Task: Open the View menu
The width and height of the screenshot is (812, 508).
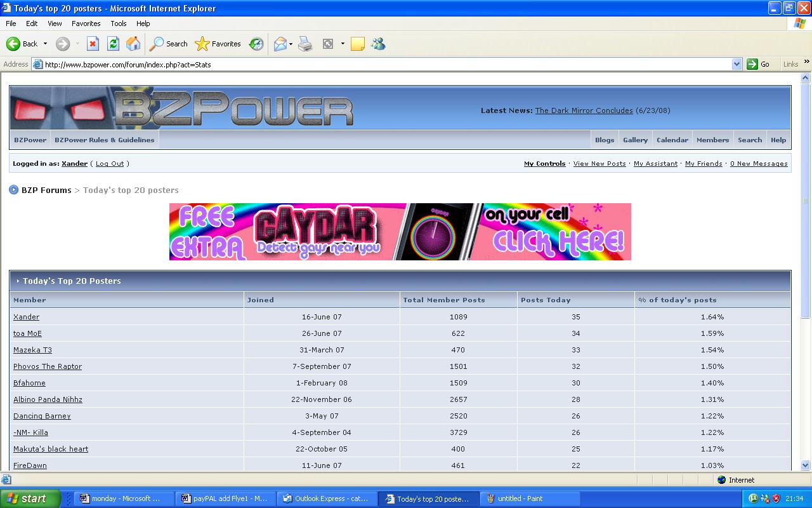Action: [x=55, y=23]
